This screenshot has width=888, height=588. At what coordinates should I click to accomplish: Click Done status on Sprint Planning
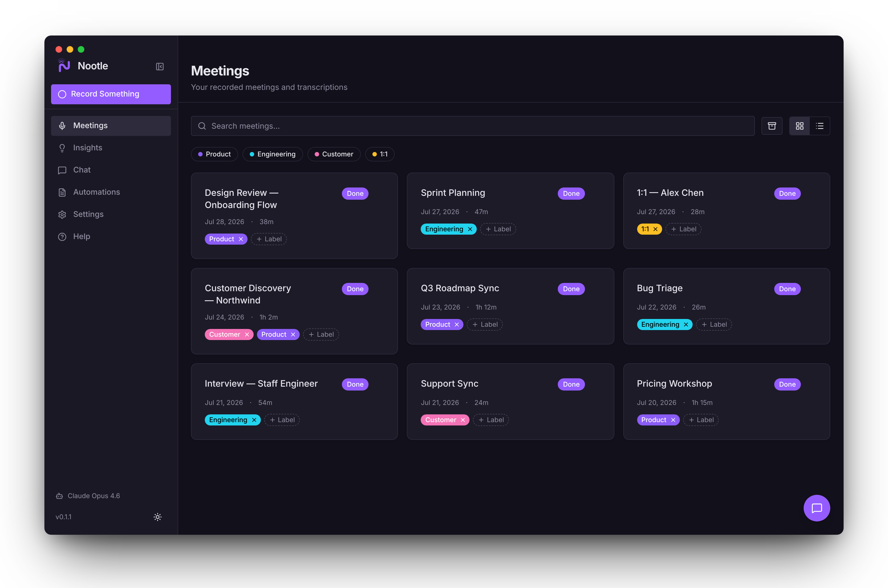(x=571, y=194)
